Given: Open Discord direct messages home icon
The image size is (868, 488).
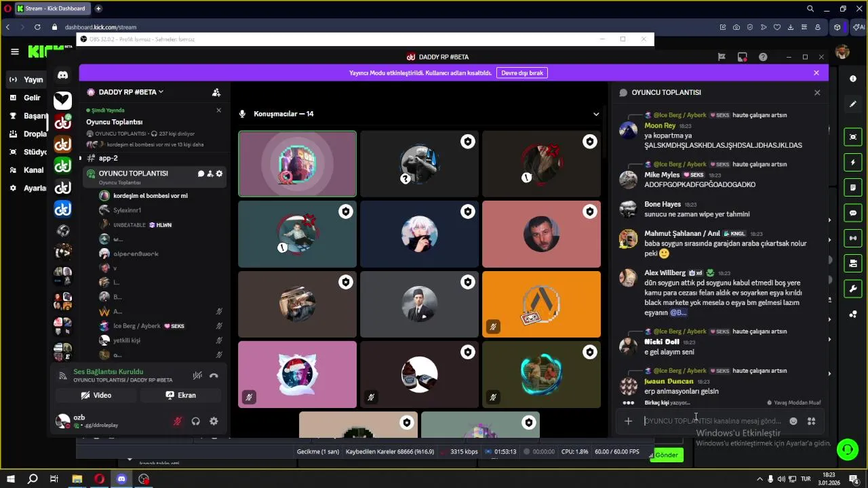Looking at the screenshot, I should (x=62, y=75).
